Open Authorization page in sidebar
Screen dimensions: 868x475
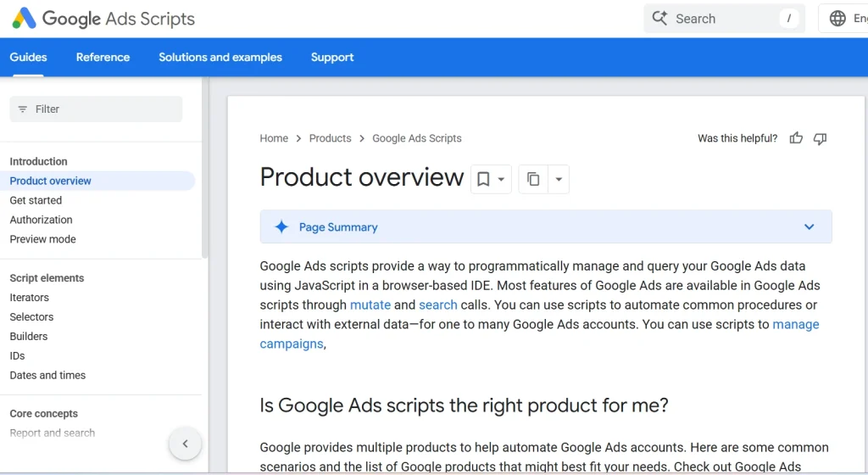coord(41,220)
